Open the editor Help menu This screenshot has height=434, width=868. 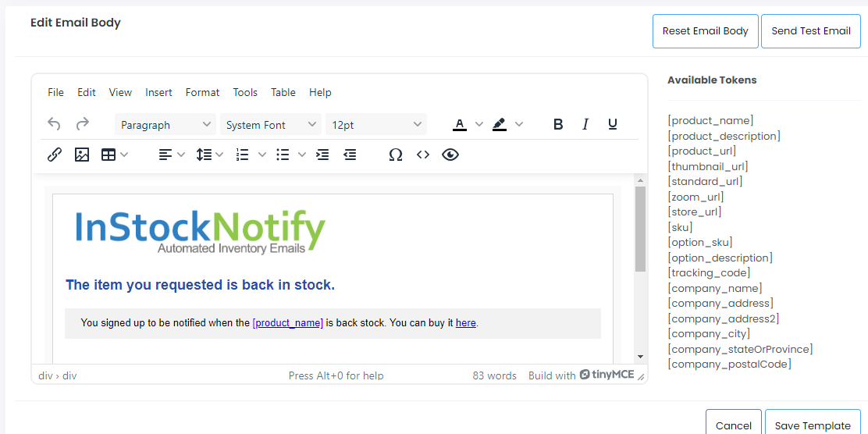(321, 92)
